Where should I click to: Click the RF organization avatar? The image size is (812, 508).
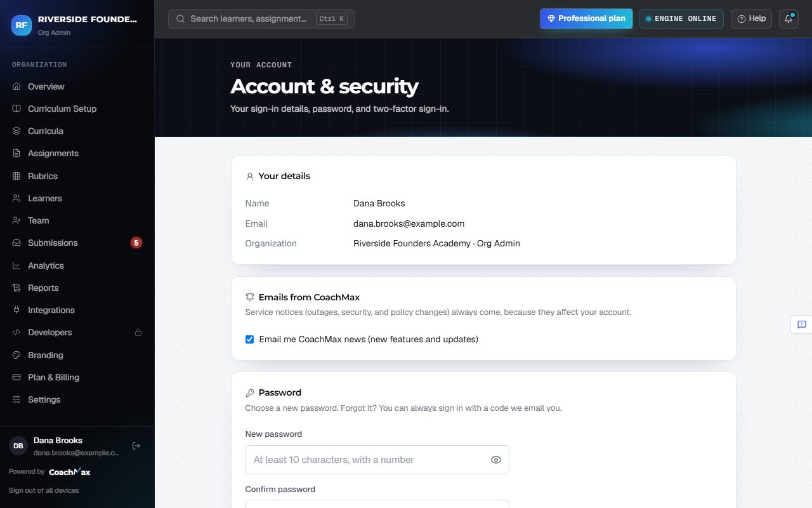pyautogui.click(x=22, y=25)
